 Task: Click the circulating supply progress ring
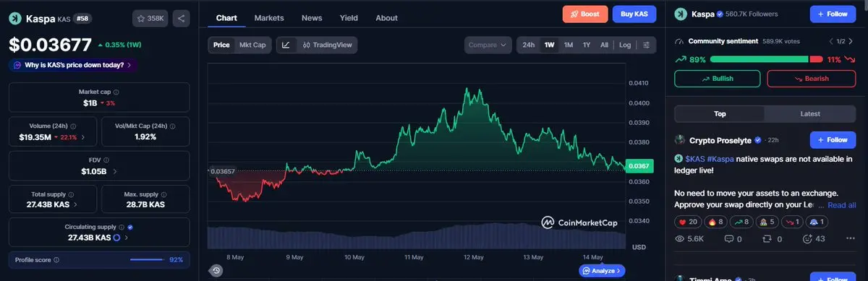[117, 238]
